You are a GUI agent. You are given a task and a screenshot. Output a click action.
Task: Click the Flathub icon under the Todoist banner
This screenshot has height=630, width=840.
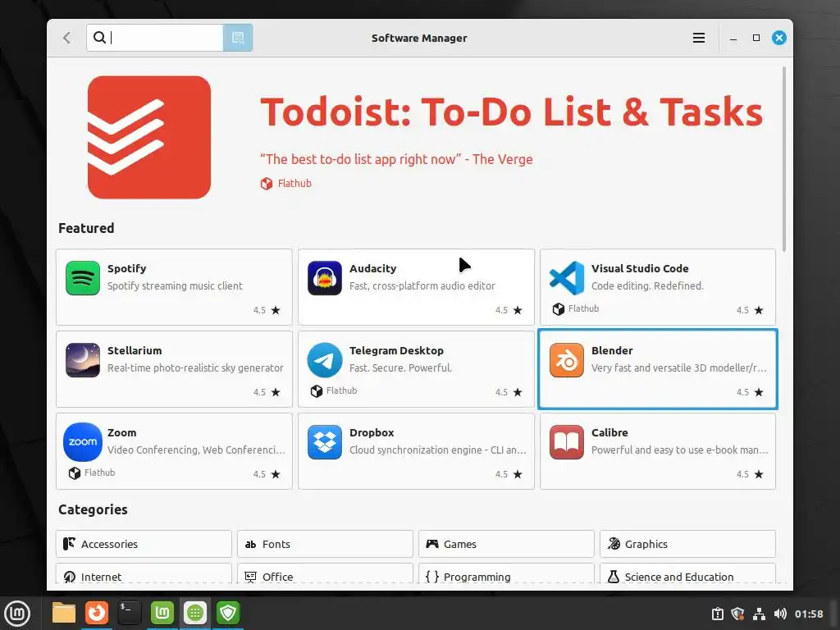[x=267, y=184]
